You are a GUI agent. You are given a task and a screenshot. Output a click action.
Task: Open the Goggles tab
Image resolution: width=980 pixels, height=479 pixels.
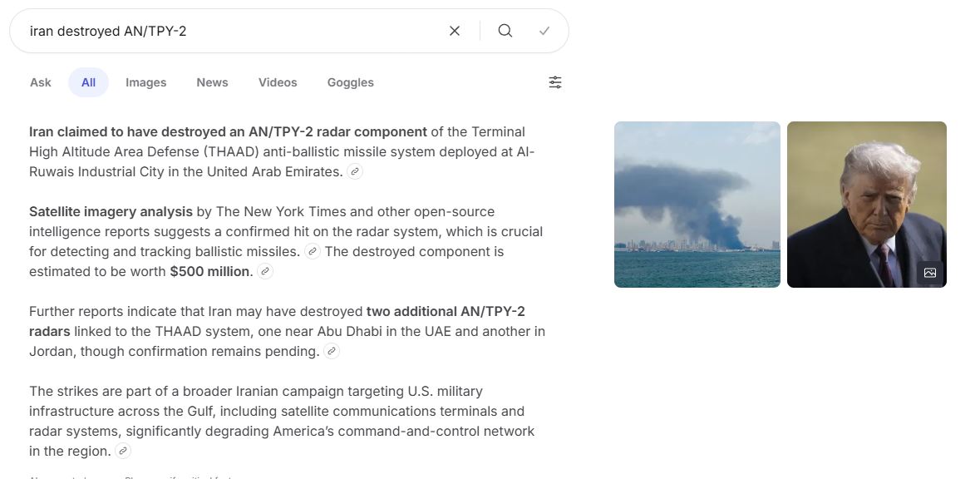tap(350, 82)
